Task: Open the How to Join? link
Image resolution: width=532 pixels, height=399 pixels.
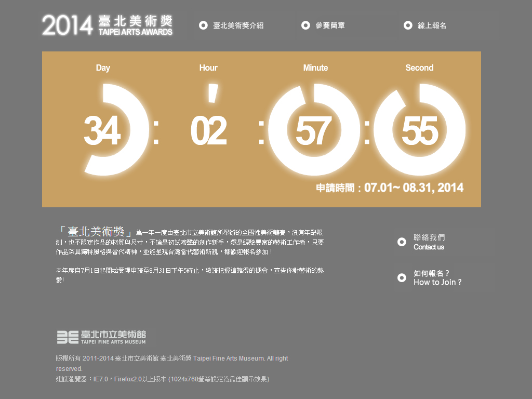Action: pyautogui.click(x=437, y=278)
